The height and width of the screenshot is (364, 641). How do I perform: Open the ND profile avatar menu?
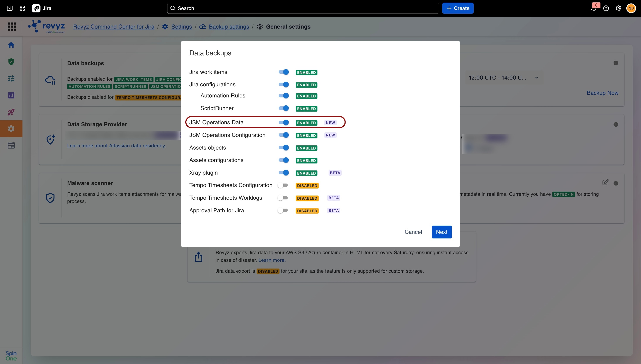point(631,8)
